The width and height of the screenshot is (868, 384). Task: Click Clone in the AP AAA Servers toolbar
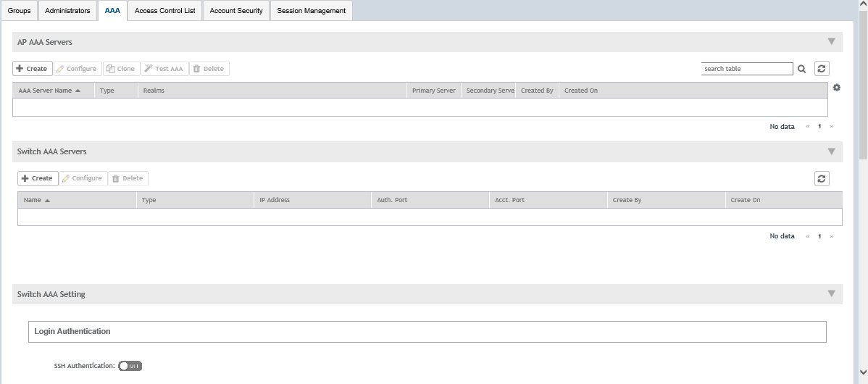(x=121, y=69)
